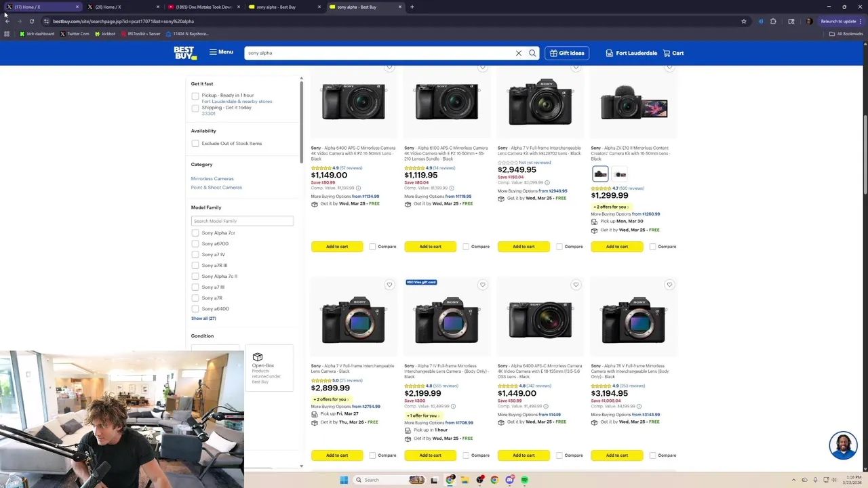Add the Alpha 6100 $1,119.95 bundle to cart

click(x=430, y=247)
